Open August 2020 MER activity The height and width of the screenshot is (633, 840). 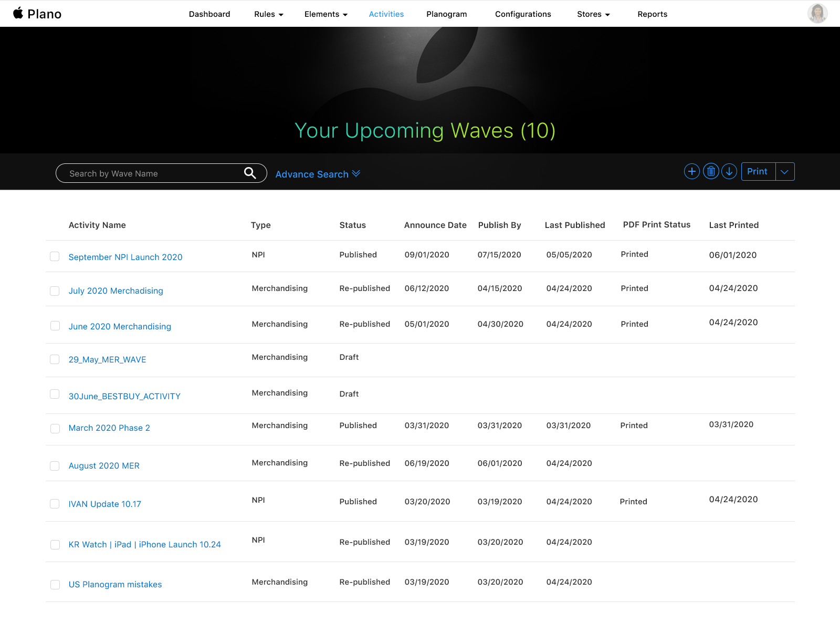click(x=104, y=465)
